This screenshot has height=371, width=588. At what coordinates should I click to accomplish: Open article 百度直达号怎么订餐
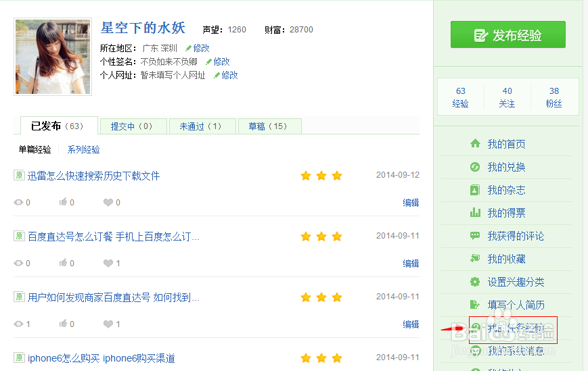click(113, 237)
